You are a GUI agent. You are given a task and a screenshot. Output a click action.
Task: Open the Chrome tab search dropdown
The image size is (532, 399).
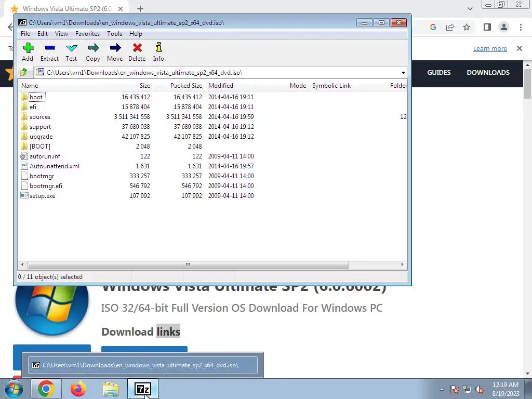[470, 8]
